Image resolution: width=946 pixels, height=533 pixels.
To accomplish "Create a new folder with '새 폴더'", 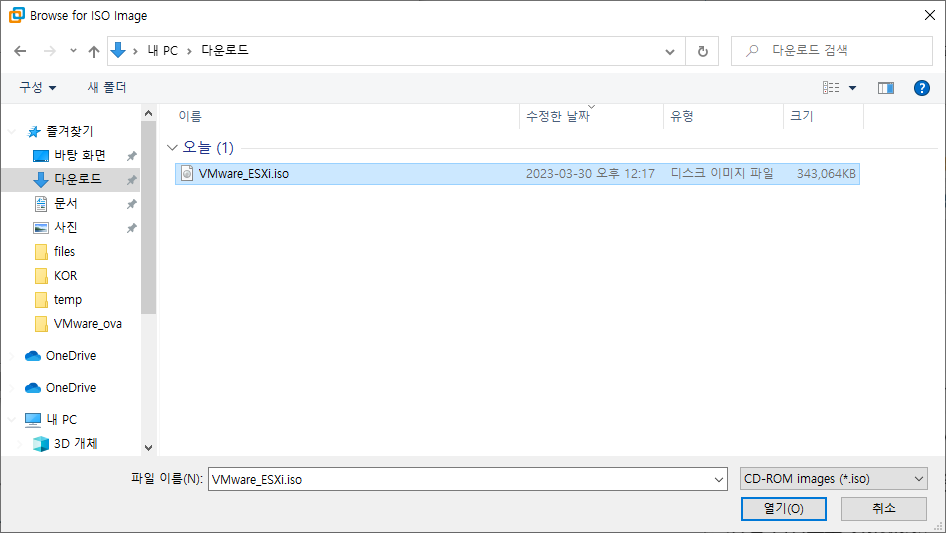I will (x=107, y=88).
